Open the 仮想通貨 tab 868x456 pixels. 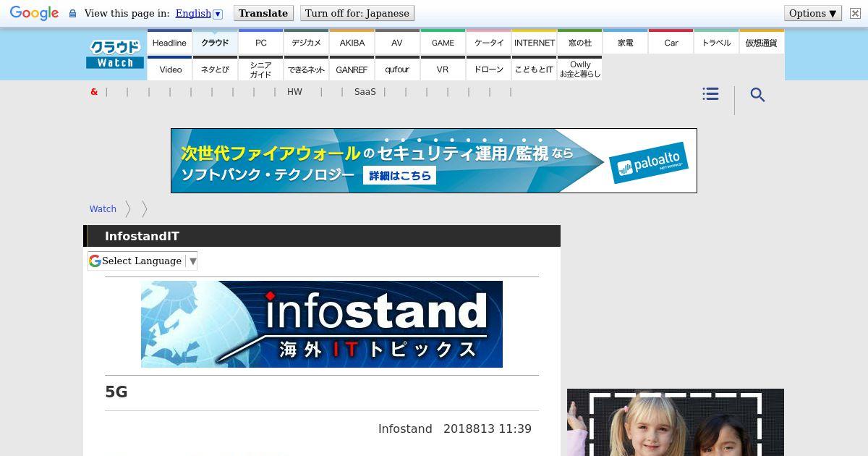762,42
